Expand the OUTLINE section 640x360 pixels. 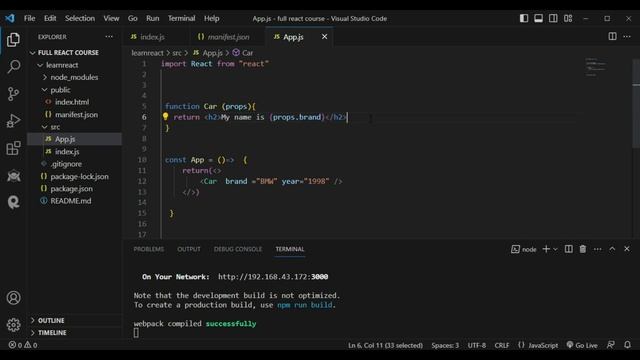[x=51, y=320]
